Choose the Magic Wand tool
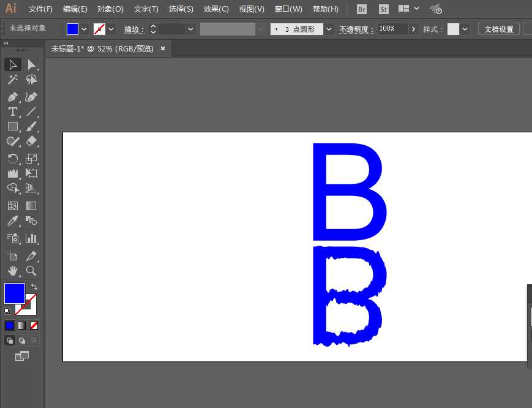This screenshot has width=532, height=408. coord(12,80)
